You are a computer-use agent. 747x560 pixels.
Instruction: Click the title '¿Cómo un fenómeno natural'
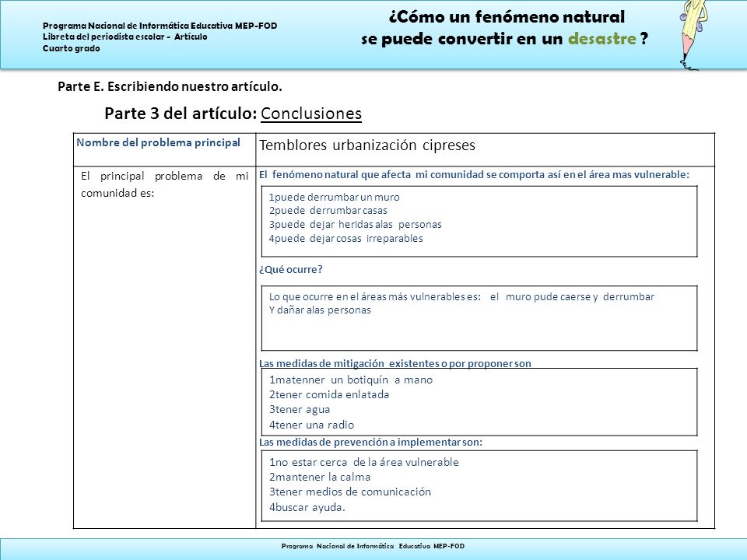(507, 16)
